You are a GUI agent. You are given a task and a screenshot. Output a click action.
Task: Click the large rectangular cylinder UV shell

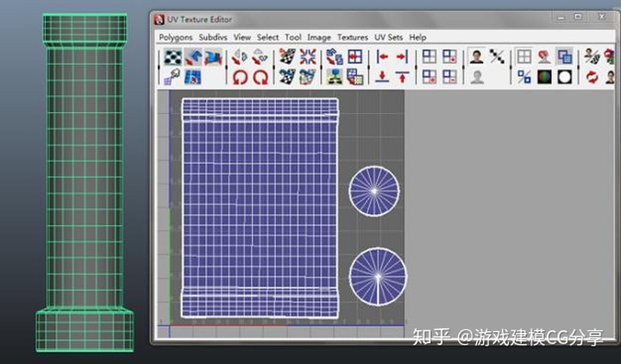coord(260,208)
